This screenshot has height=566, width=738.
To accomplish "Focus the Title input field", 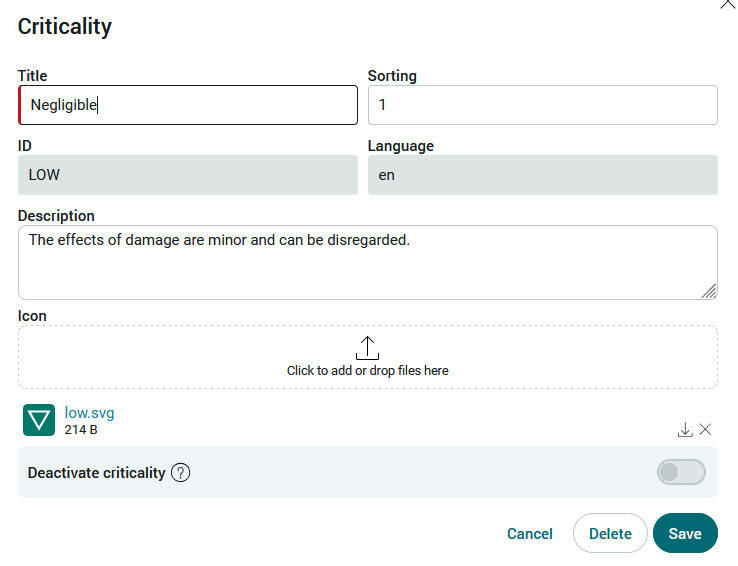I will coord(188,105).
